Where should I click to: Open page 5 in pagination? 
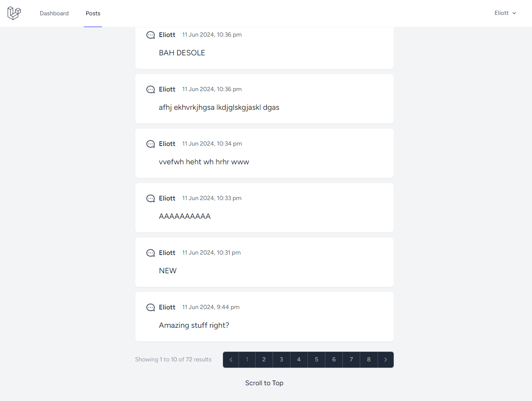click(316, 360)
